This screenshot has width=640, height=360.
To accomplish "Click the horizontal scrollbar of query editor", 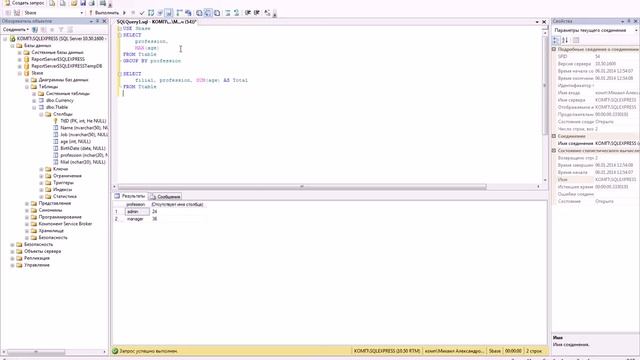I will tap(302, 187).
